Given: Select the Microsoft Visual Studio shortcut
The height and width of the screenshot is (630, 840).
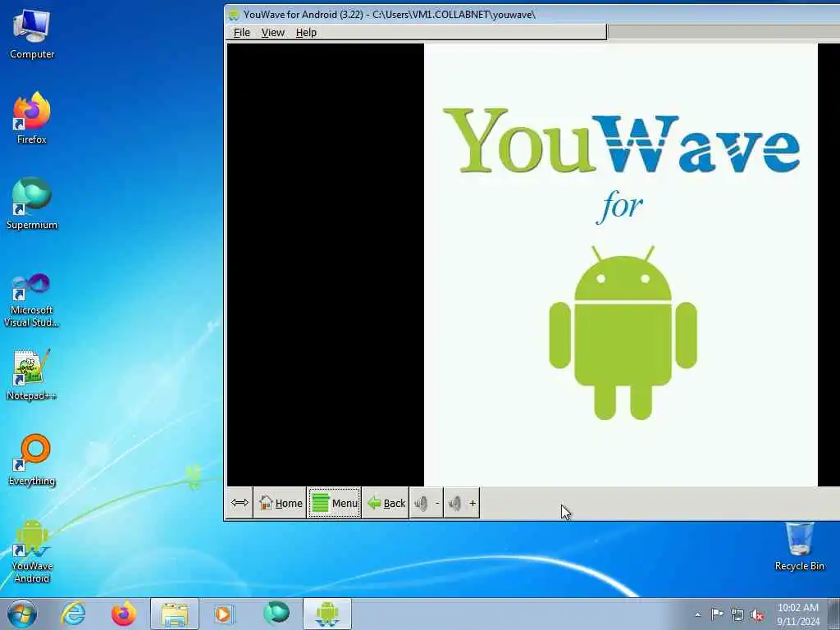Looking at the screenshot, I should tap(32, 300).
